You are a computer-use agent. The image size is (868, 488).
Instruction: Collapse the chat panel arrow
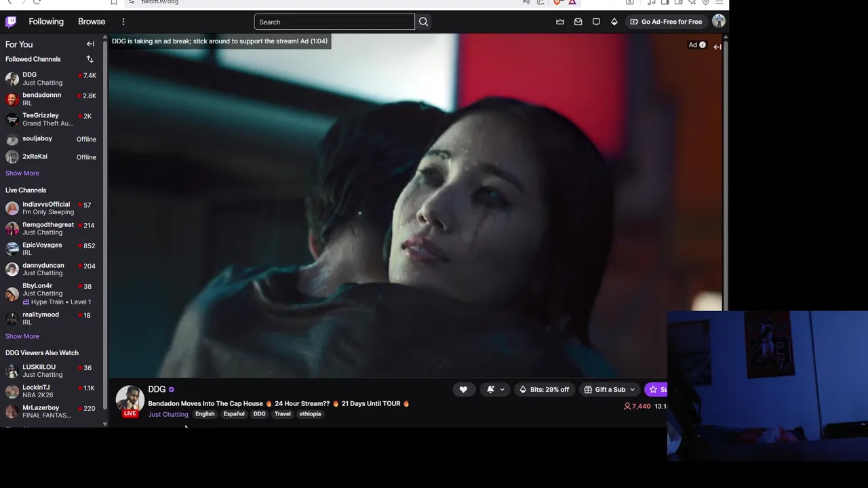(x=717, y=47)
